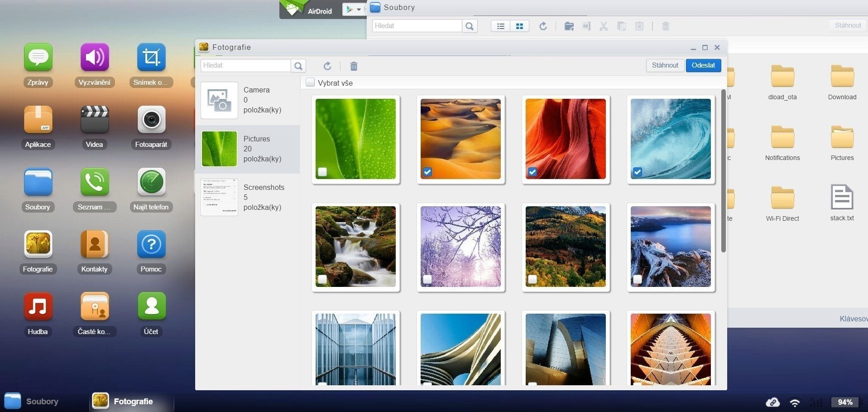Click the trash icon in Soubory toolbar
The image size is (868, 412).
click(x=666, y=26)
